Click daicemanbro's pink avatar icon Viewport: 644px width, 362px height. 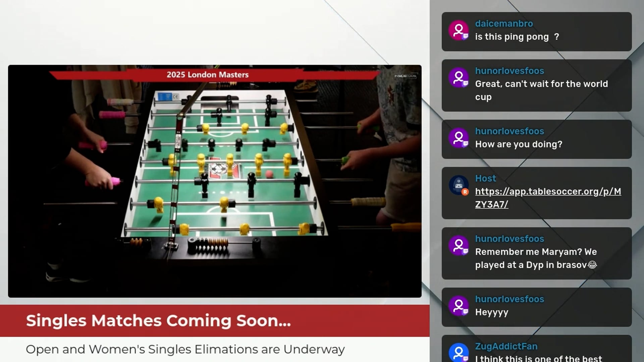tap(459, 31)
